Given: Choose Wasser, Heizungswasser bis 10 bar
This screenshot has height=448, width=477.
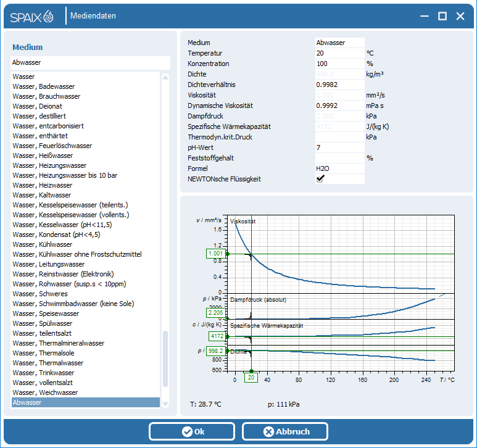Looking at the screenshot, I should [x=86, y=175].
